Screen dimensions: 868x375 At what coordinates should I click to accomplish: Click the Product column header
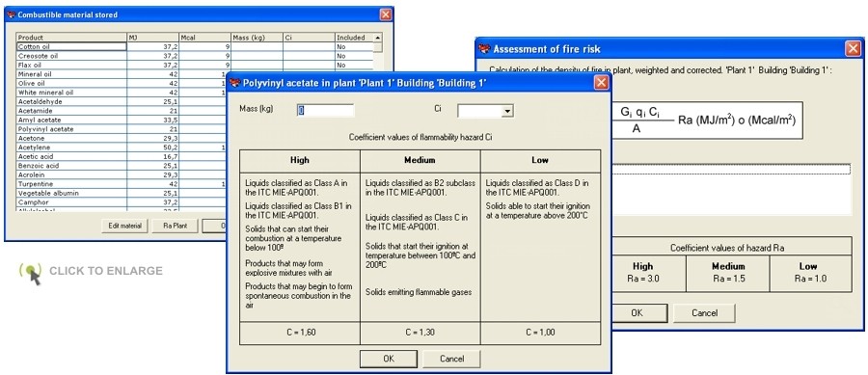(x=72, y=38)
